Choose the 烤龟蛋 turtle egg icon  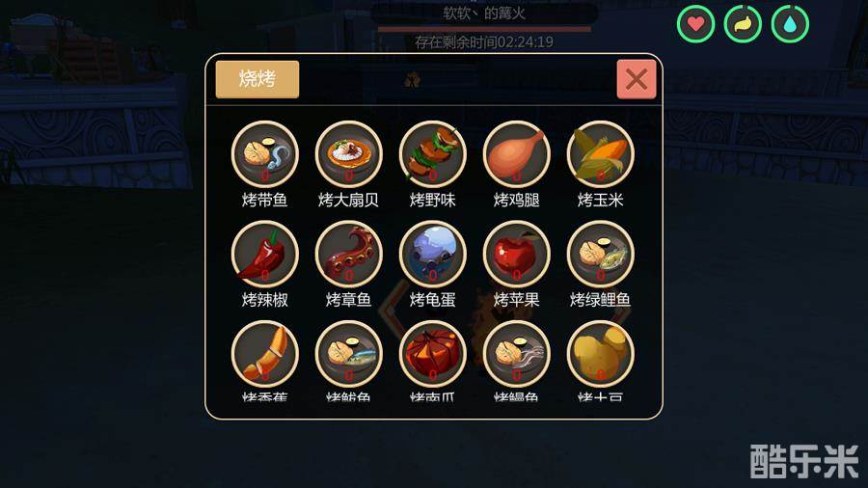[433, 254]
